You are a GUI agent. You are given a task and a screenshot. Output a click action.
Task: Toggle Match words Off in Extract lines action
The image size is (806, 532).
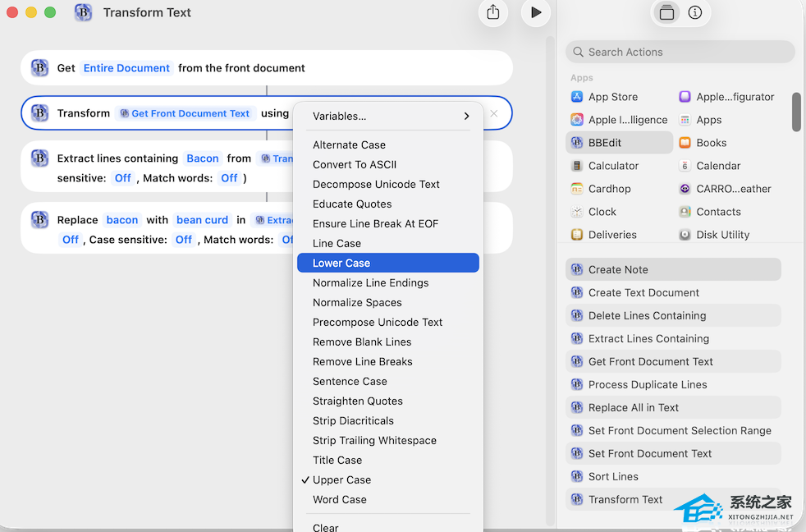229,178
